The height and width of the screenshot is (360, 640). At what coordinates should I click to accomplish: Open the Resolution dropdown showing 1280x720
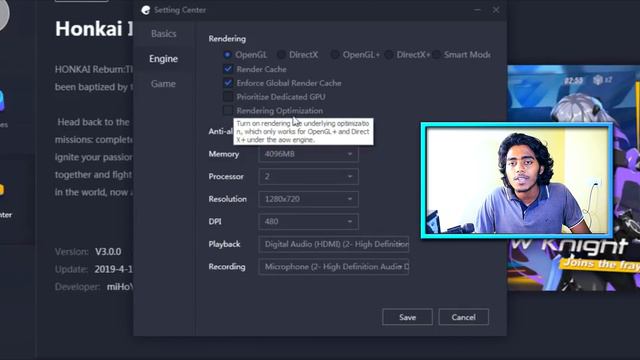coord(309,199)
